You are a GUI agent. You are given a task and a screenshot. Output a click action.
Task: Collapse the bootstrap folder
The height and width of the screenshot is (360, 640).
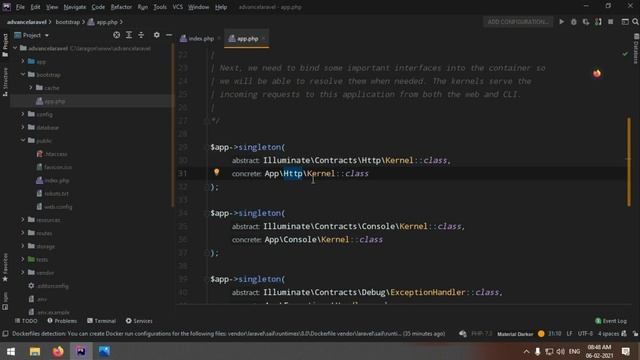(23, 74)
